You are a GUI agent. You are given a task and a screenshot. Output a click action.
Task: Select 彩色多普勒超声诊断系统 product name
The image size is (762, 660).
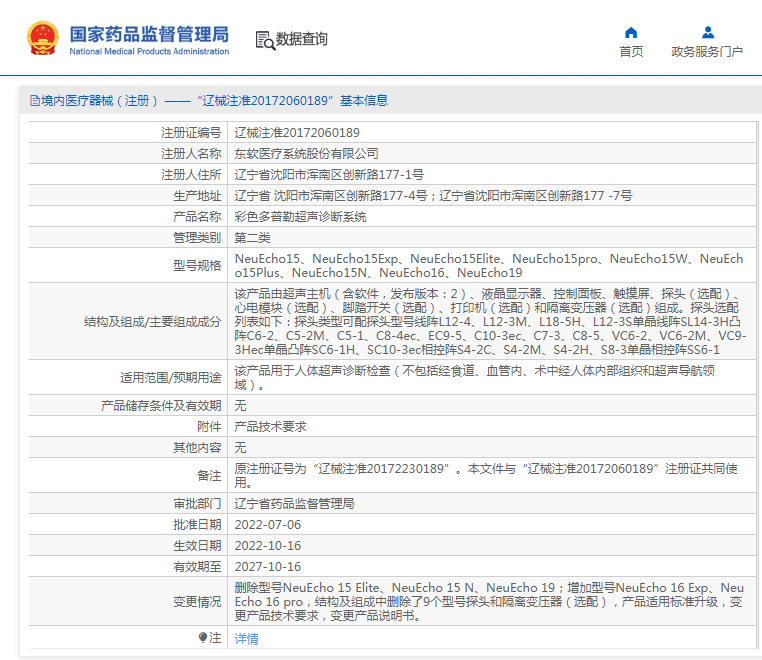[300, 217]
